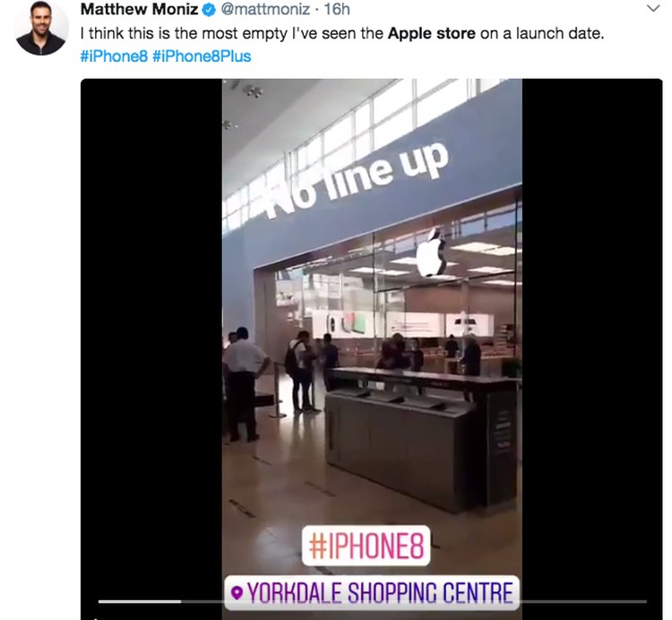This screenshot has height=620, width=672.
Task: Click the unplayed part of progress bar
Action: click(583, 601)
